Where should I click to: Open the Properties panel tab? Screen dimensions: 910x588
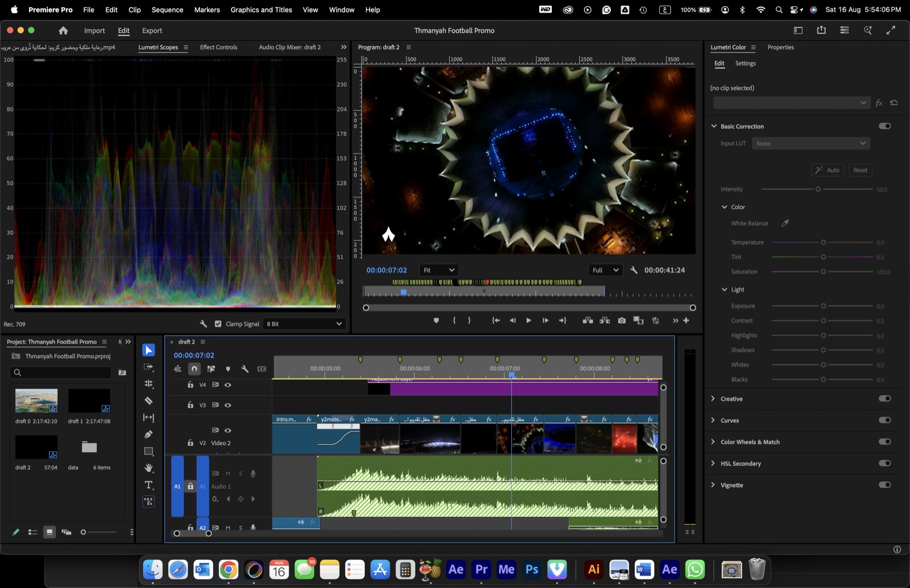(x=780, y=47)
